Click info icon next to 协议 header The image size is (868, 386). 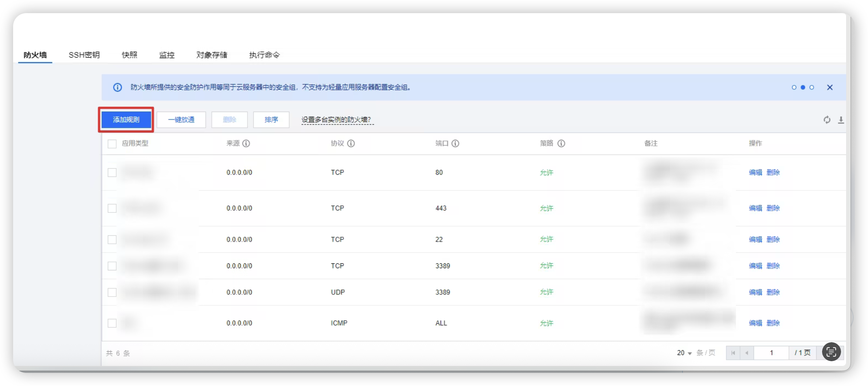[x=351, y=143]
